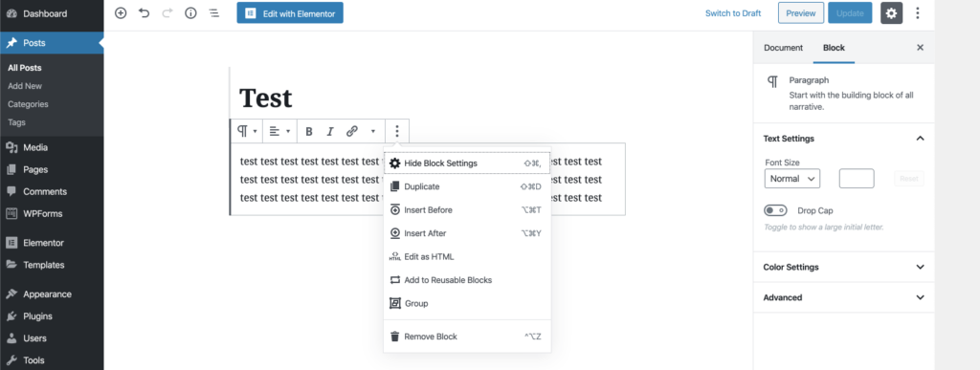Image resolution: width=980 pixels, height=370 pixels.
Task: Select Hide Block Settings
Action: (x=467, y=163)
